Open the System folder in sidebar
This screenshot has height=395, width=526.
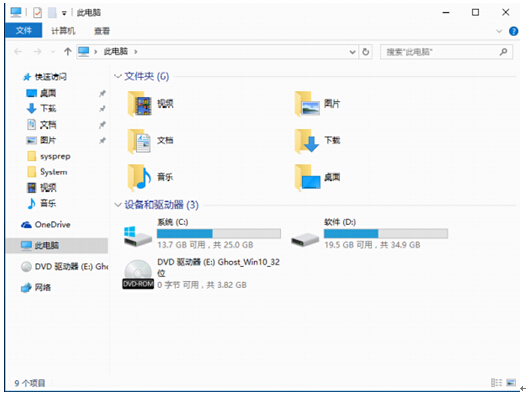tap(54, 172)
